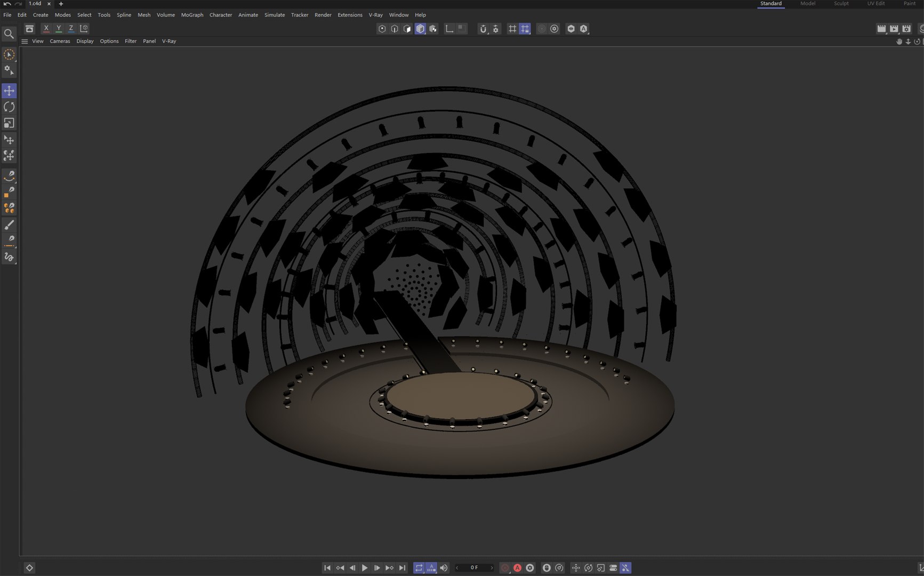Open the viewport Cameras menu
Viewport: 924px width, 576px height.
[x=60, y=41]
